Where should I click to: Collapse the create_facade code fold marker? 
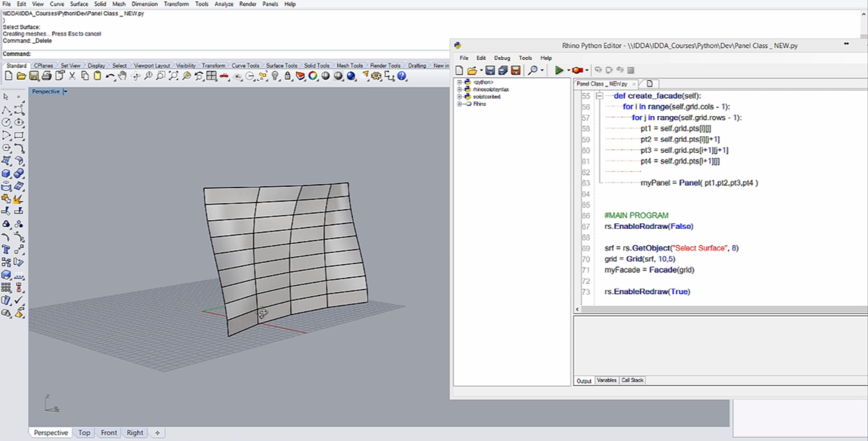coord(599,96)
